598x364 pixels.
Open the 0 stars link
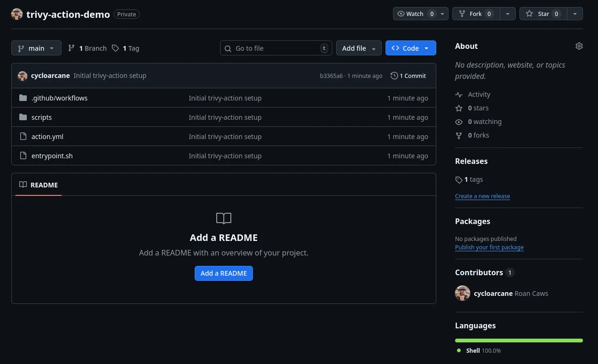tap(472, 108)
